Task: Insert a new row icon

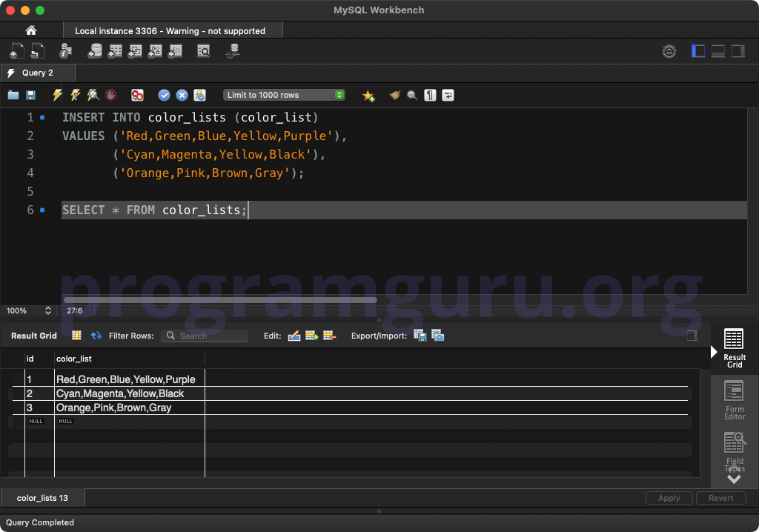Action: click(x=312, y=336)
